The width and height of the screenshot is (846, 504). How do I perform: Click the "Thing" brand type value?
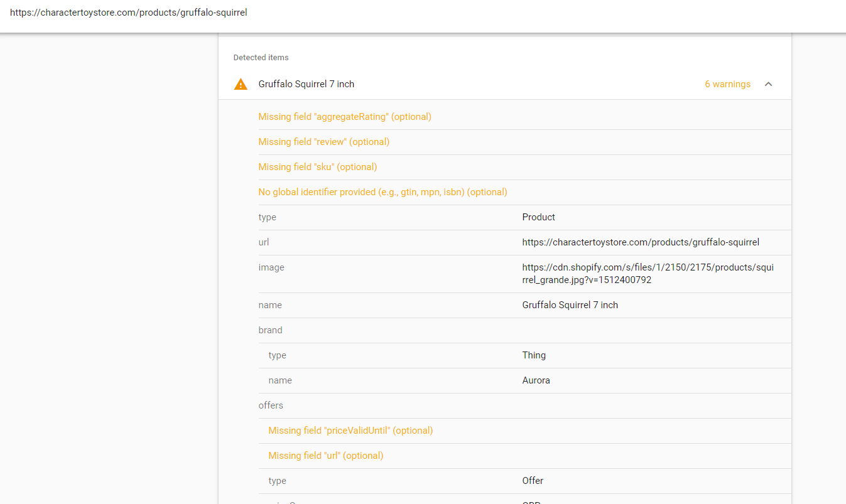[534, 355]
